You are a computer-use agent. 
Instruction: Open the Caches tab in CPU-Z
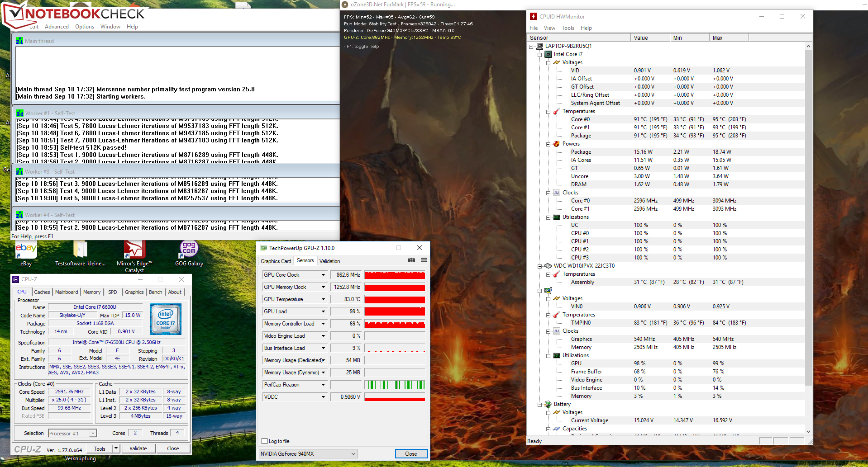pos(42,292)
